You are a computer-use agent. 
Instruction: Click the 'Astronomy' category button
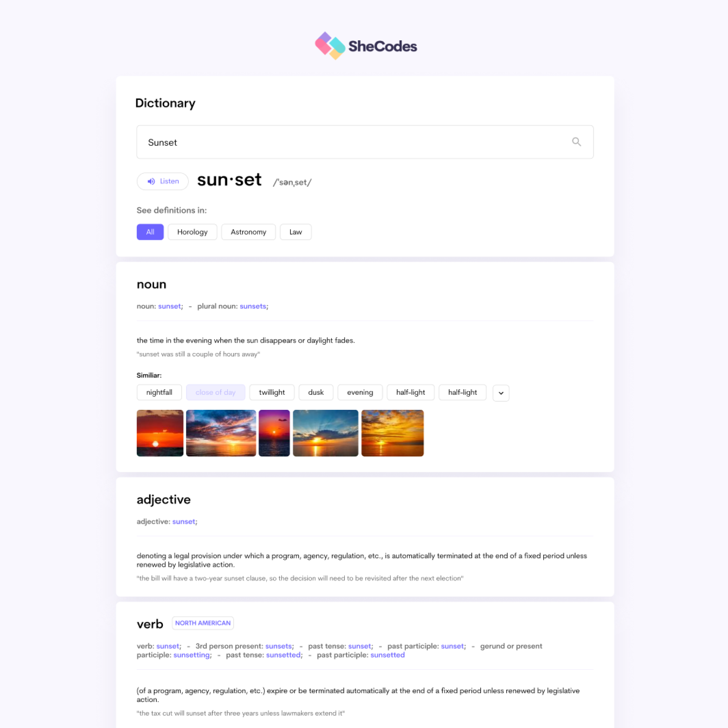click(248, 232)
